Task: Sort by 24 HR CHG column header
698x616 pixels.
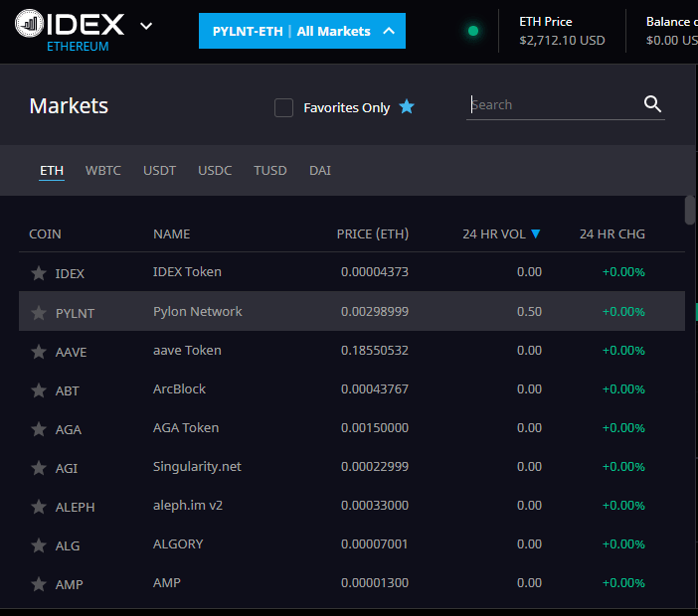Action: coord(612,233)
